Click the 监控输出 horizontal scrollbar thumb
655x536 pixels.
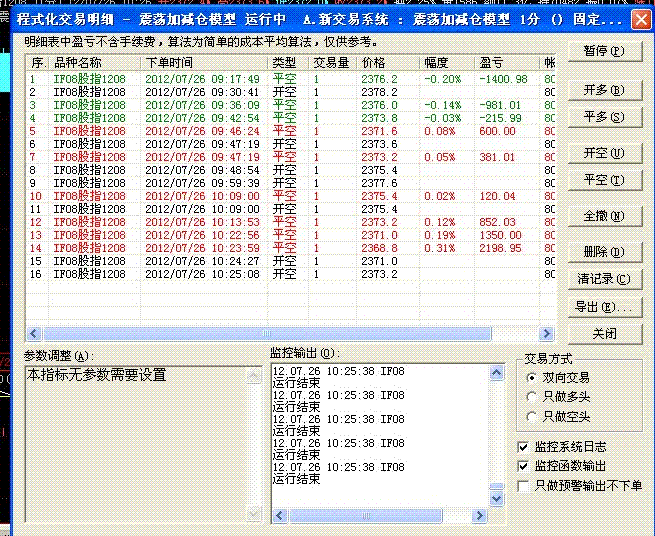pyautogui.click(x=366, y=516)
